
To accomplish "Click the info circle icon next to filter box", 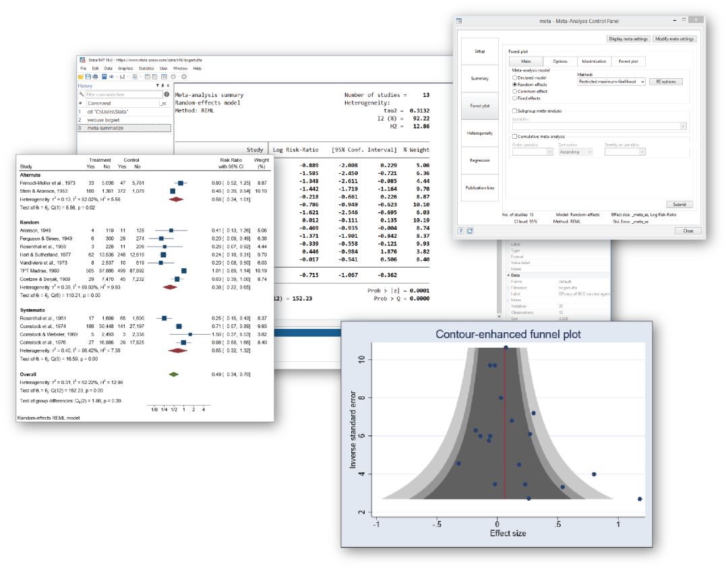I will click(x=166, y=94).
